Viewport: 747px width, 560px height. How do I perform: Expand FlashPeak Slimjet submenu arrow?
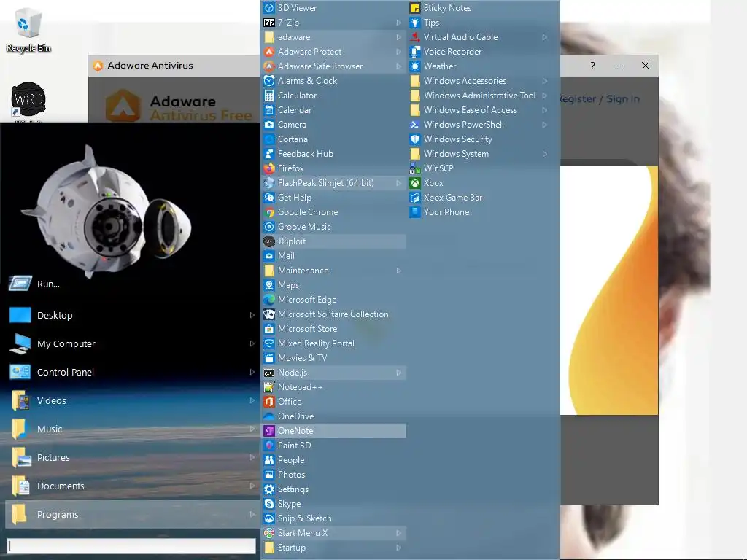(399, 183)
